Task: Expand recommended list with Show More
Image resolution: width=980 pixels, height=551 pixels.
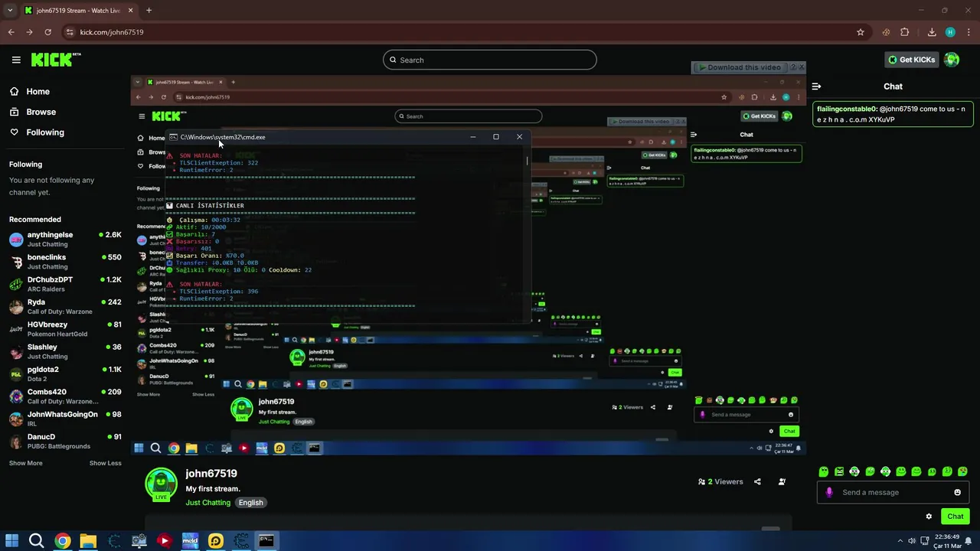Action: tap(25, 463)
